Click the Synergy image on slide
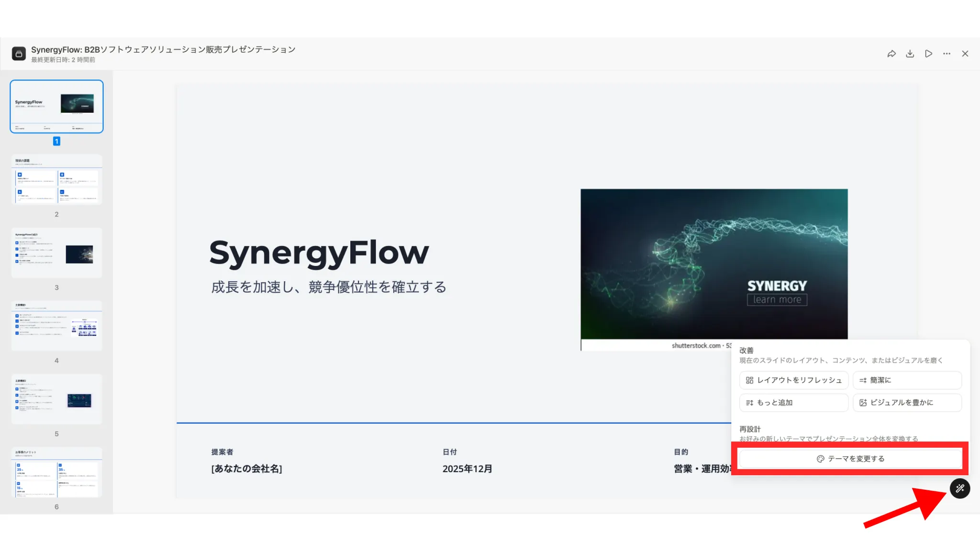The image size is (980, 551). click(x=714, y=264)
